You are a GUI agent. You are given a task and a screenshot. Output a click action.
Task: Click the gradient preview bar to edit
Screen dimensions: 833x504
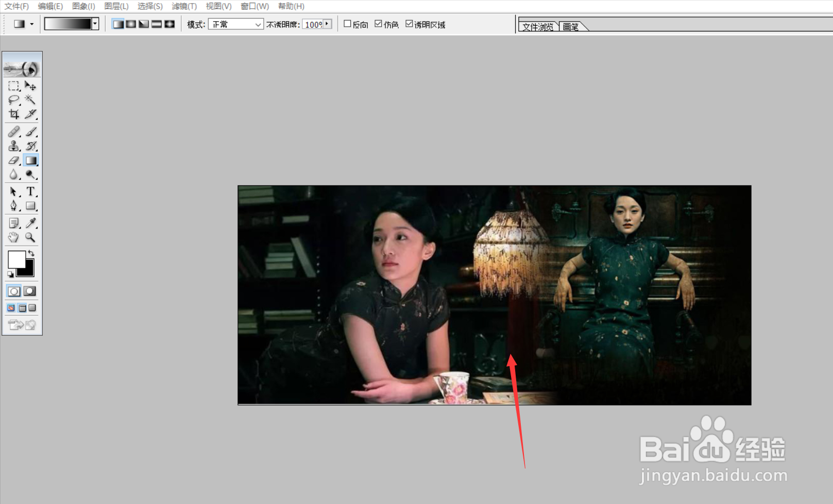click(x=68, y=24)
